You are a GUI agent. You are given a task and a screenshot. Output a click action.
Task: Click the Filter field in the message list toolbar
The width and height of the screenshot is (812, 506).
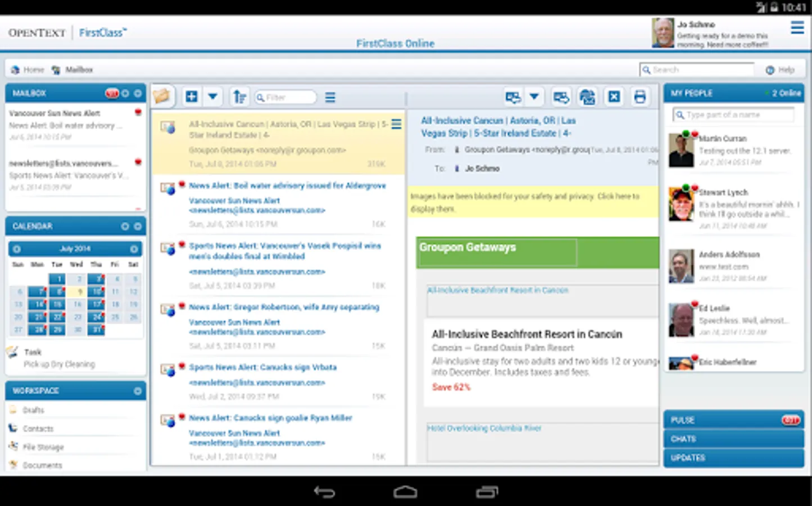[285, 97]
